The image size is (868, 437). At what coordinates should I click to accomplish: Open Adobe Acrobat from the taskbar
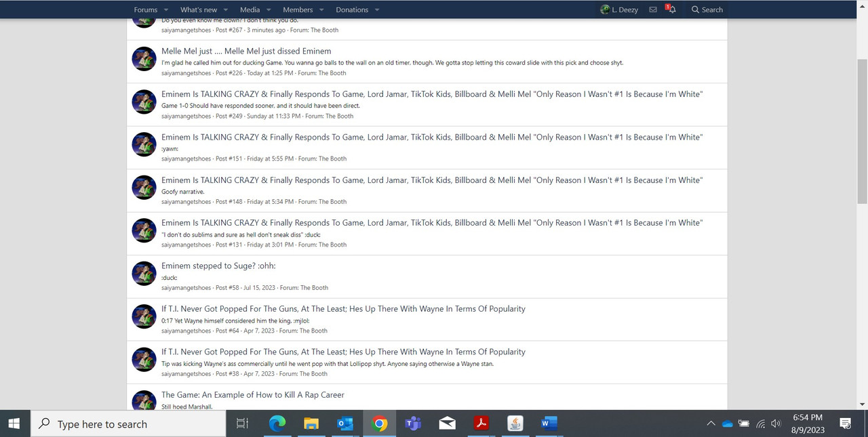[481, 423]
